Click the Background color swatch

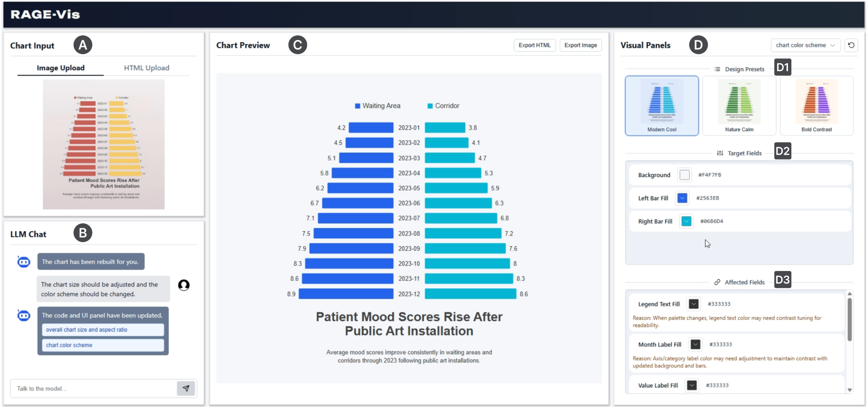tap(684, 175)
